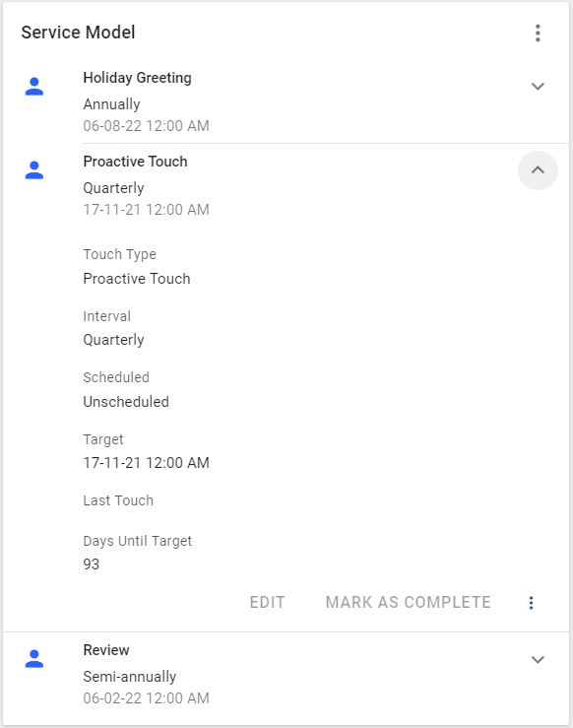The image size is (573, 728).
Task: Expand the Holiday Greeting item
Action: (x=538, y=87)
